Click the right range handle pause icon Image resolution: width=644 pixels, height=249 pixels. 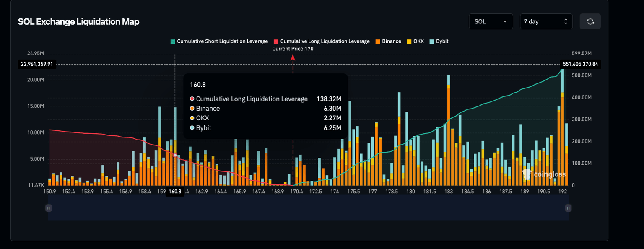click(568, 208)
